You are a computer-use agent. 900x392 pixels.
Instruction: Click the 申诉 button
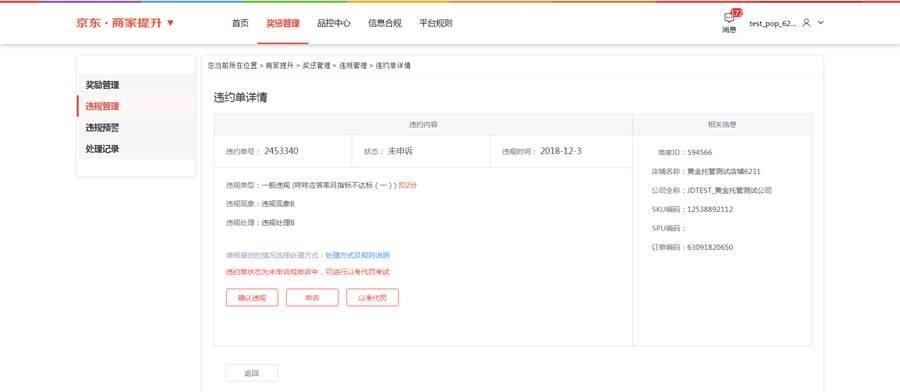(312, 297)
